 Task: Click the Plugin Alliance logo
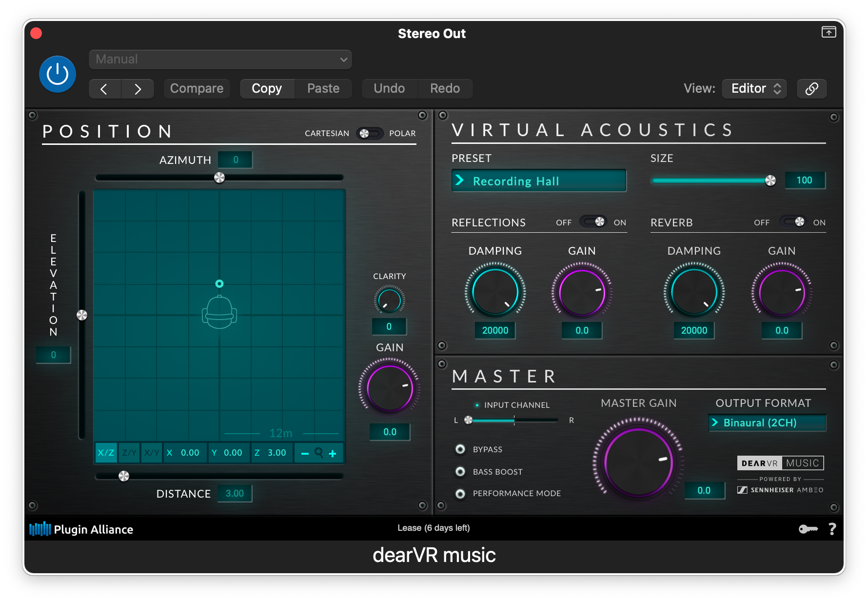pyautogui.click(x=81, y=529)
